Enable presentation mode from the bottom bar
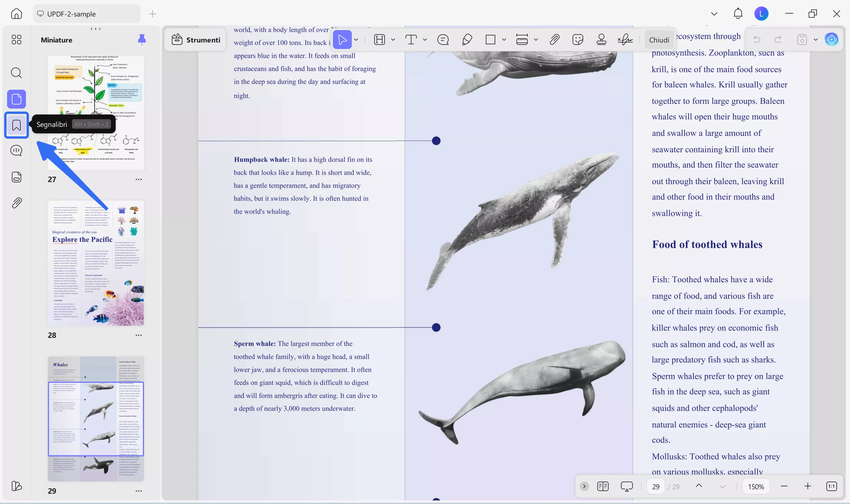This screenshot has height=504, width=850. tap(626, 486)
